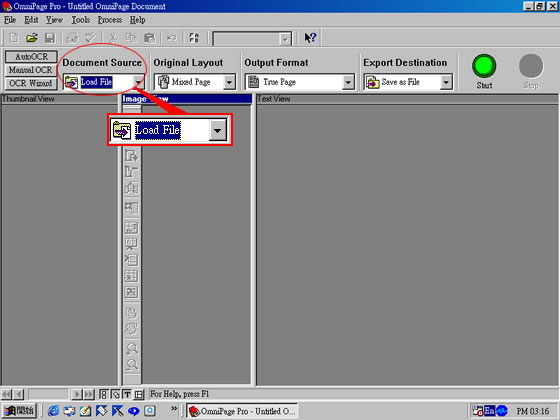Click the Open folder toolbar icon
The height and width of the screenshot is (420, 560).
coord(32,38)
